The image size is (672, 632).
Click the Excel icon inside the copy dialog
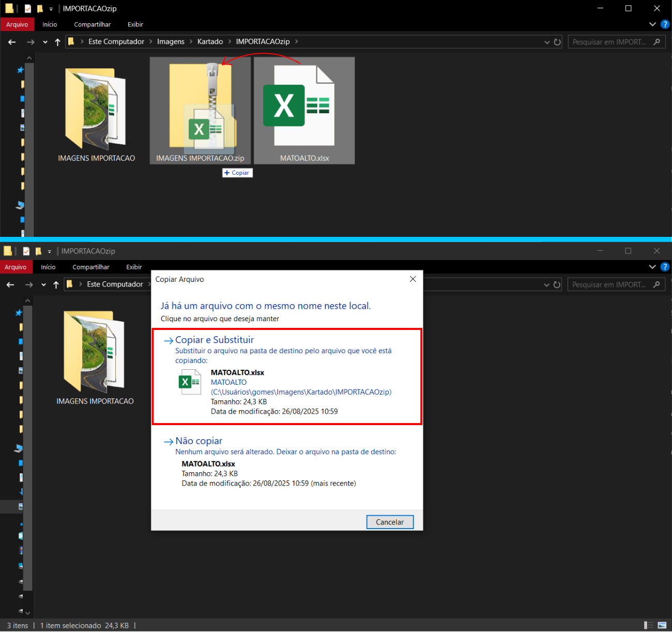point(189,383)
